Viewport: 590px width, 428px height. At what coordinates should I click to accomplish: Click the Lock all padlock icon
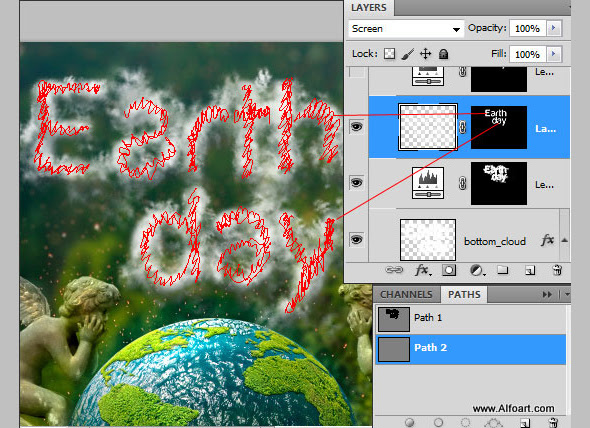[444, 54]
